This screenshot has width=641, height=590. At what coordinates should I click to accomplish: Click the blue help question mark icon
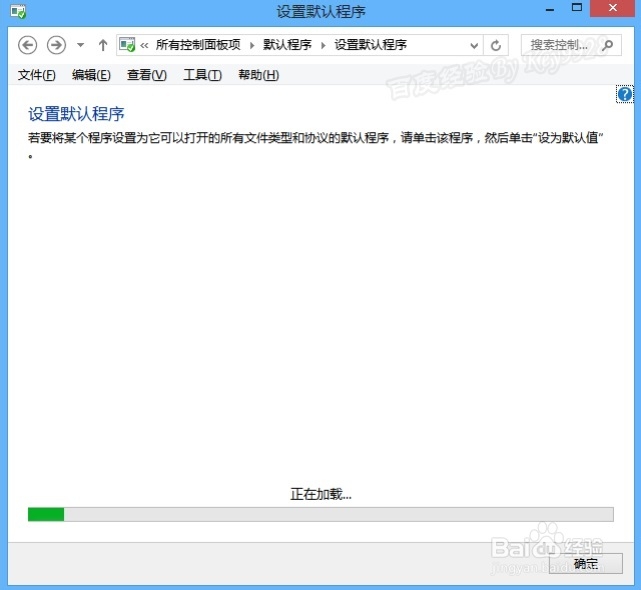click(x=625, y=94)
